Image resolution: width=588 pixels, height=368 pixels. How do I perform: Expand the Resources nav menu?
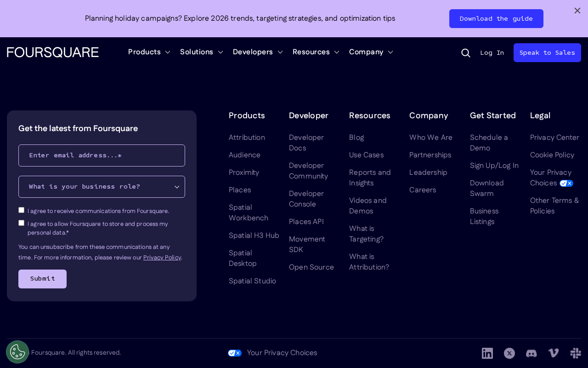[x=316, y=52]
